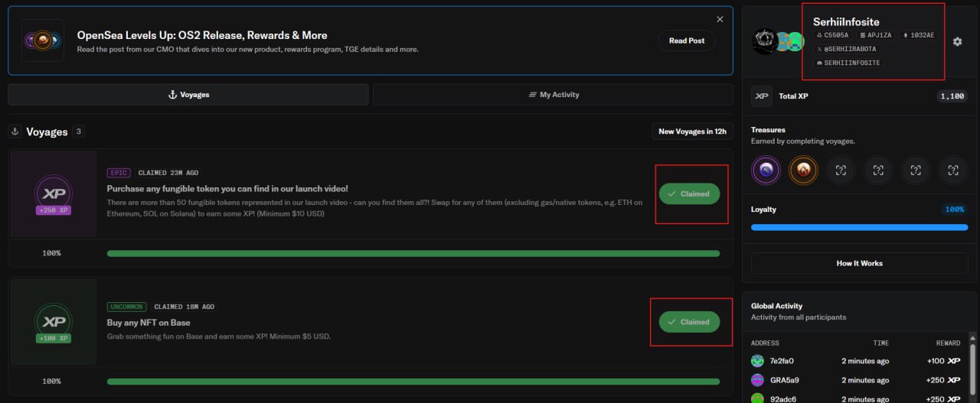Click Claimed button for fungible token voyage
The image size is (980, 403).
[689, 193]
